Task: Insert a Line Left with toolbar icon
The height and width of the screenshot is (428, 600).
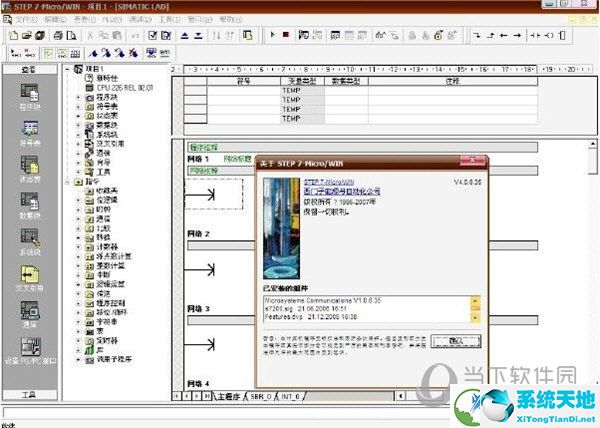Action: pos(504,35)
